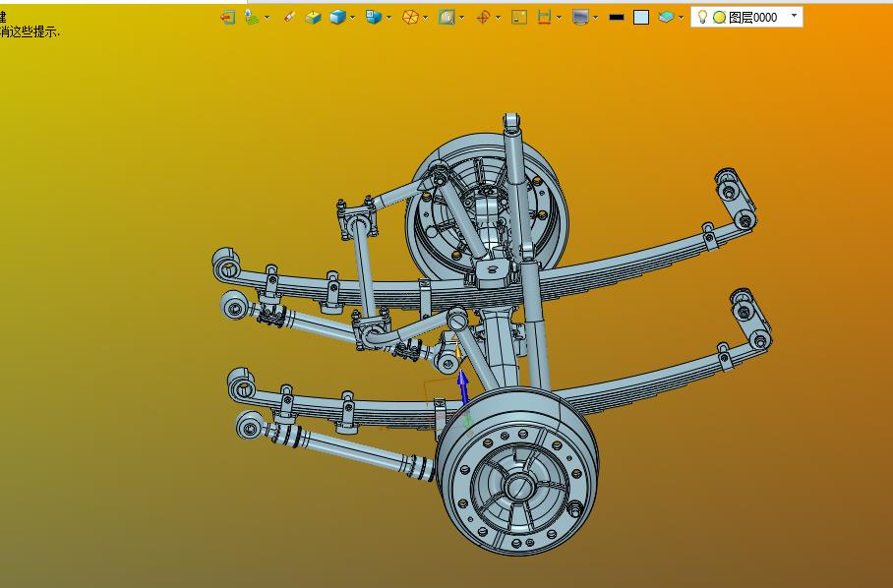Click the red dimension measure icon
The width and height of the screenshot is (893, 588).
pos(544,17)
